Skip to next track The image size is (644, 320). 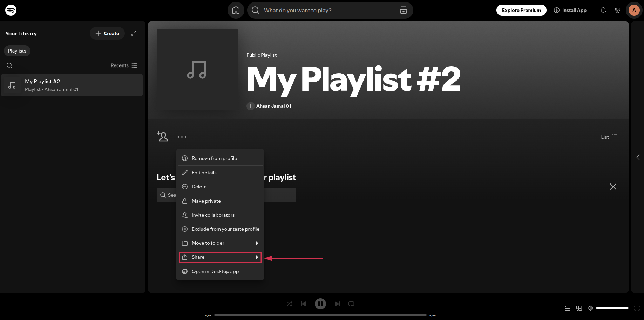337,304
